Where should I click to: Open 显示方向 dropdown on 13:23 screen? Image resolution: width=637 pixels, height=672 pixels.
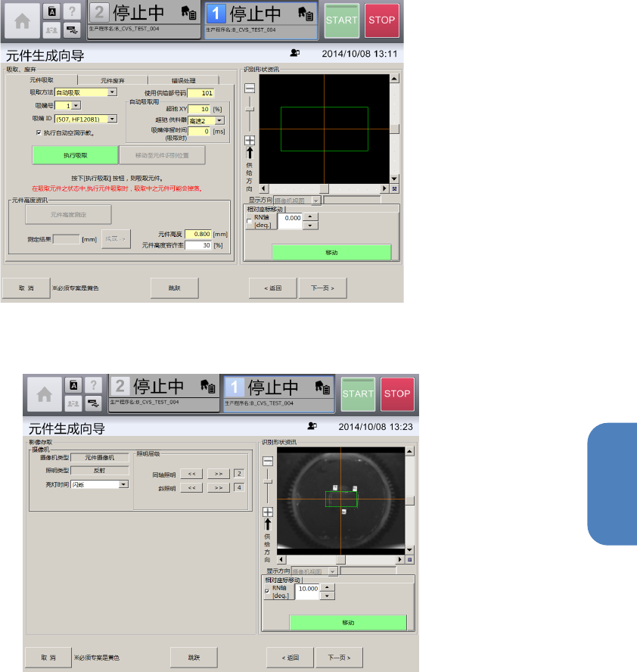point(332,571)
